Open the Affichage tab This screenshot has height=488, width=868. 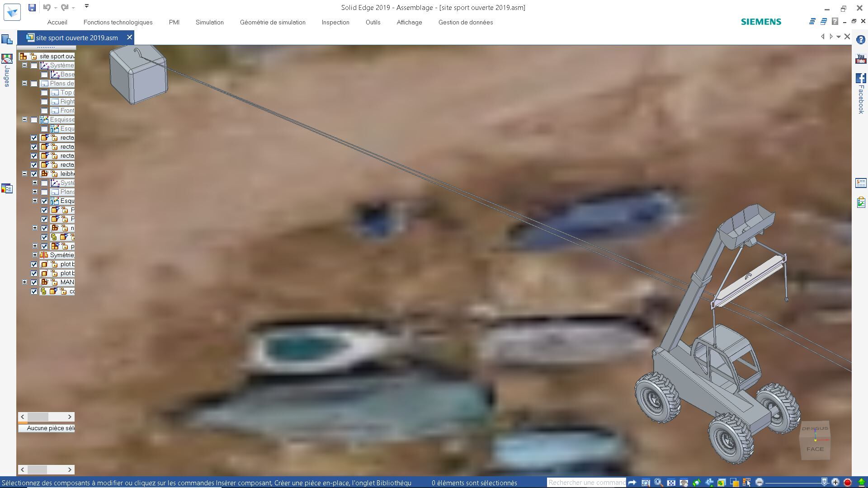click(409, 22)
